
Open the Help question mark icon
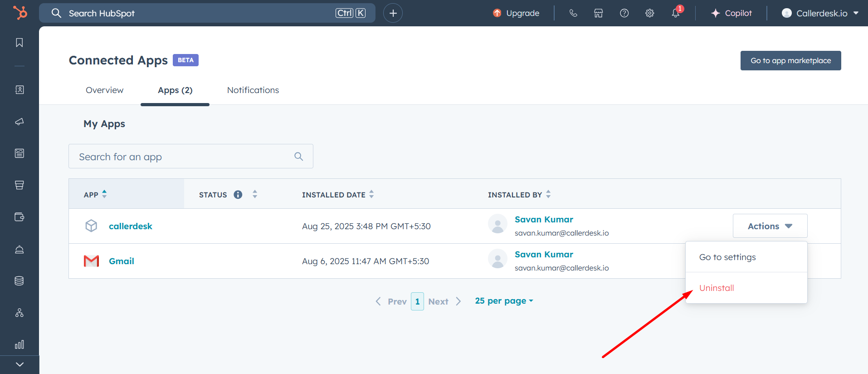[624, 13]
